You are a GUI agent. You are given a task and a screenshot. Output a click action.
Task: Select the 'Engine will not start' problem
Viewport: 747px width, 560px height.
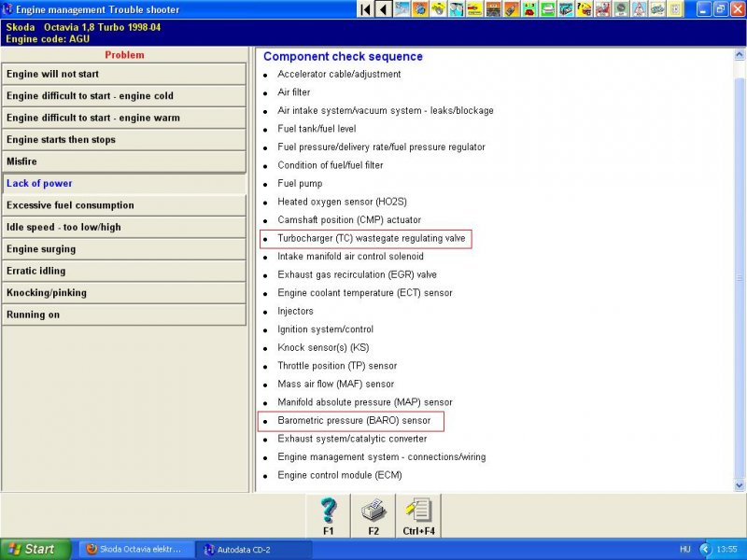124,75
